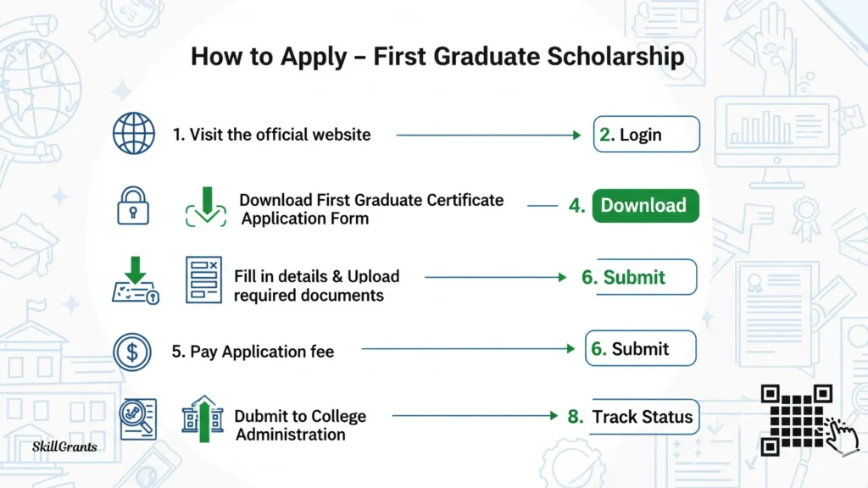Viewport: 868px width, 488px height.
Task: Click the green download arrow icon
Action: pyautogui.click(x=206, y=207)
